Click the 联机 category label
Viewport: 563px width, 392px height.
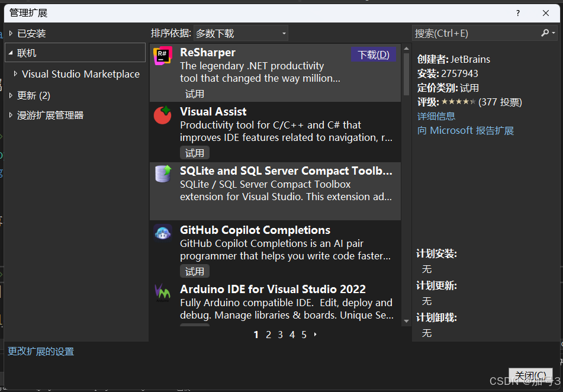pos(27,53)
